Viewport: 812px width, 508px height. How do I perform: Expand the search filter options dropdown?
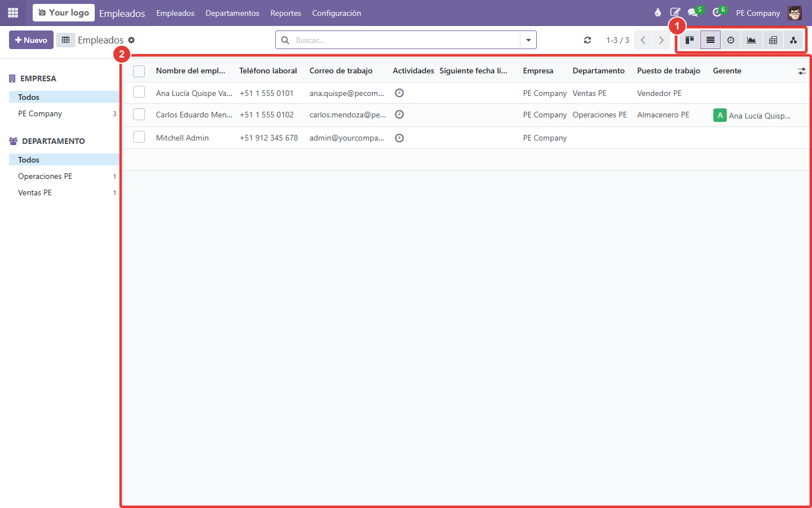tap(528, 40)
